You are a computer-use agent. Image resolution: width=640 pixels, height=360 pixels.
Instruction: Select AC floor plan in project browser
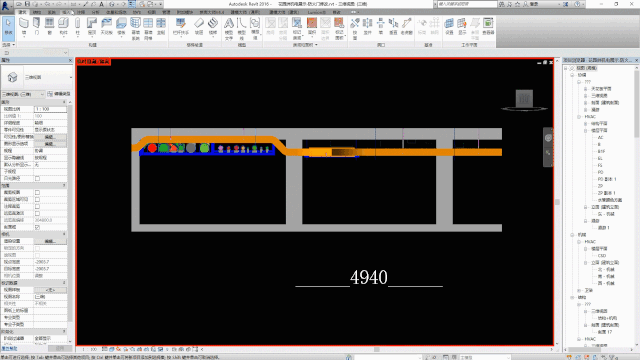(600, 138)
